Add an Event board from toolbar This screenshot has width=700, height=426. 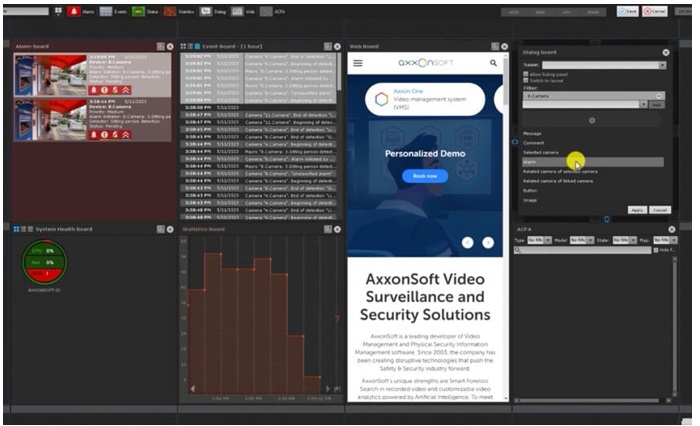point(113,12)
